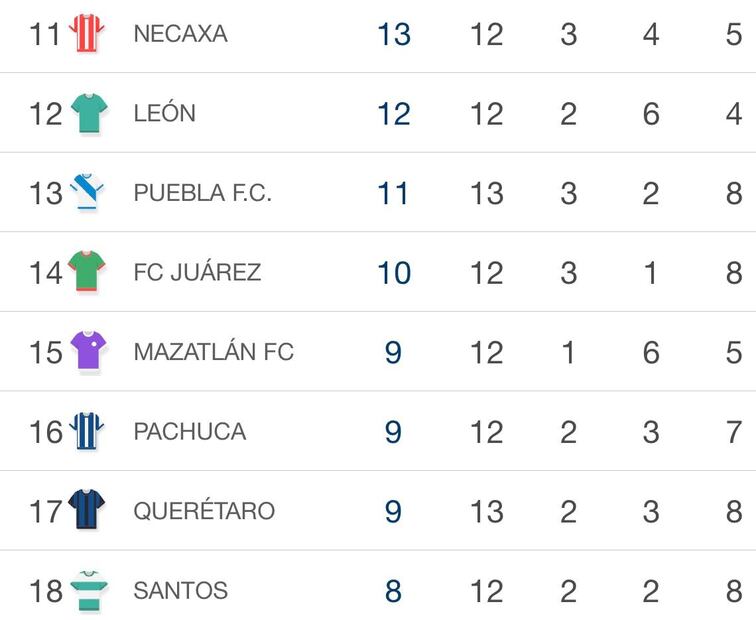Open the LEÓN team link
Viewport: 756px width, 620px height.
click(x=164, y=113)
